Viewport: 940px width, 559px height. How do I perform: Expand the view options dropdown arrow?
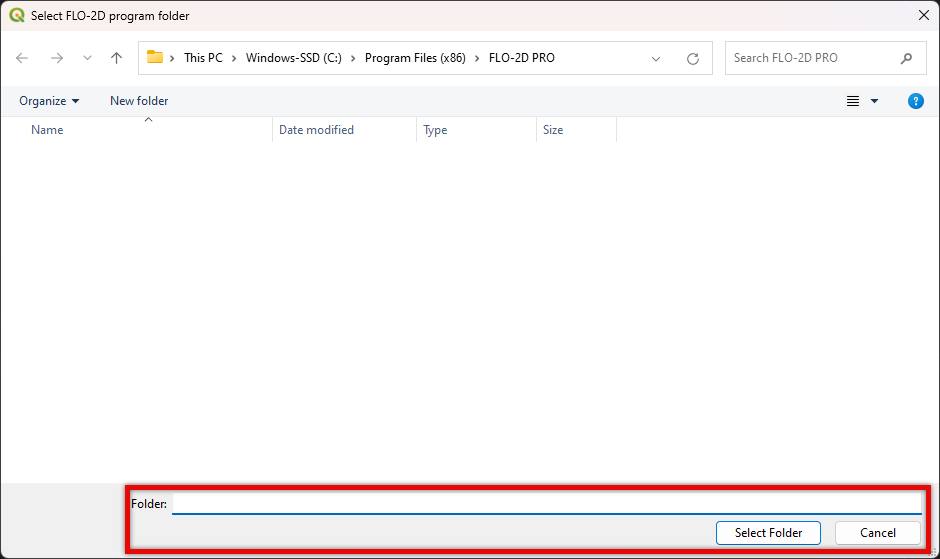(x=875, y=101)
